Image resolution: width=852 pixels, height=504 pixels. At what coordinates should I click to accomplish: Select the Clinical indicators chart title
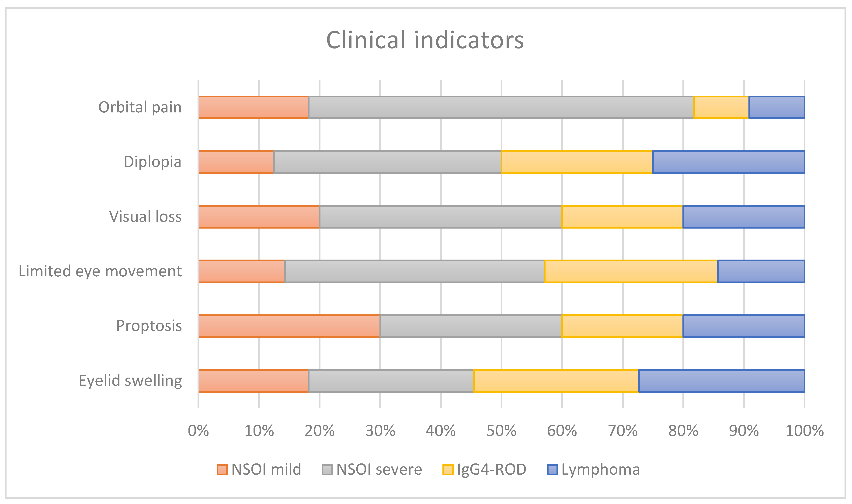425,40
